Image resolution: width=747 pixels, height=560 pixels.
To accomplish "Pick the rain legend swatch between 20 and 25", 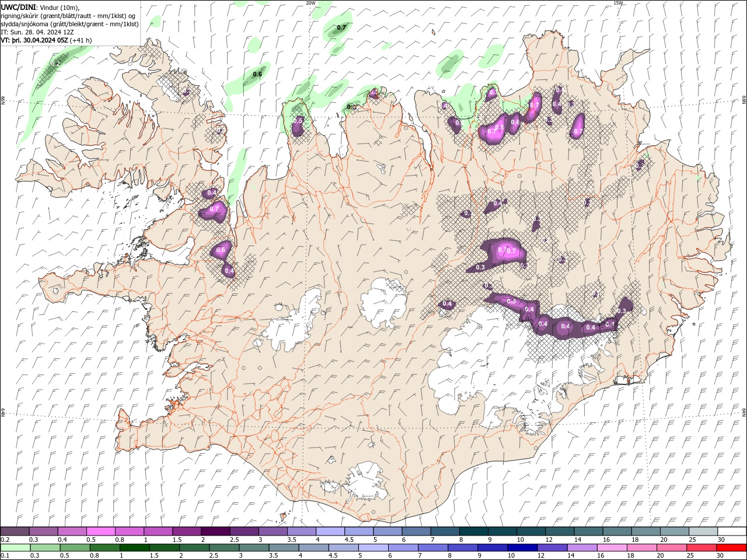I will click(671, 548).
